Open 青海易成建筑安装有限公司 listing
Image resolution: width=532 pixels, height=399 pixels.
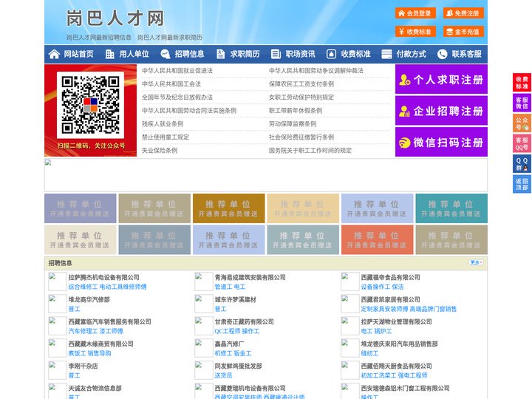pyautogui.click(x=250, y=277)
